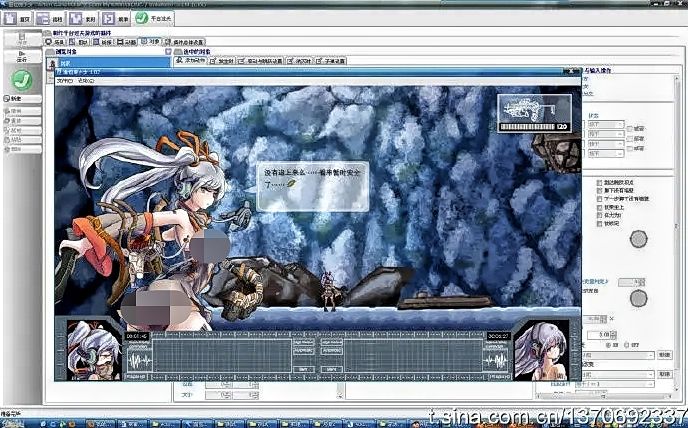Click the dialogue speech bubble in the game
This screenshot has width=688, height=428.
(x=312, y=187)
